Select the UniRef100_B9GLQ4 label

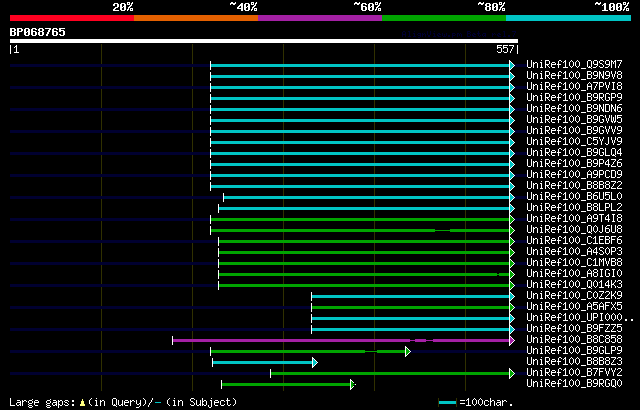pyautogui.click(x=574, y=153)
